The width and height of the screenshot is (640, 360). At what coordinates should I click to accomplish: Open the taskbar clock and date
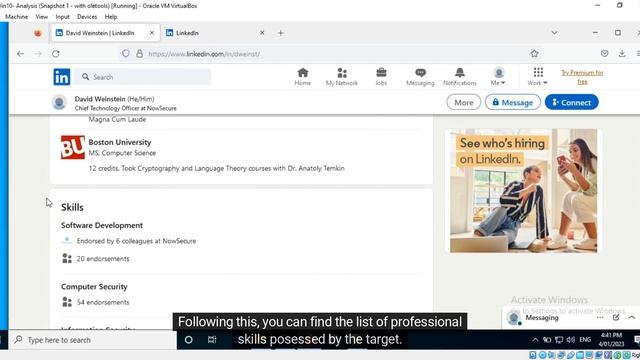point(611,340)
